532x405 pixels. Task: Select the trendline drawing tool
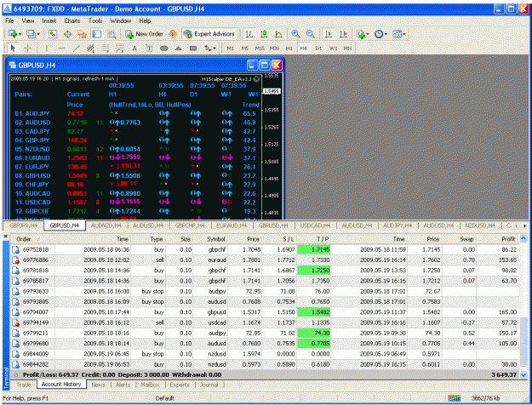[x=76, y=48]
